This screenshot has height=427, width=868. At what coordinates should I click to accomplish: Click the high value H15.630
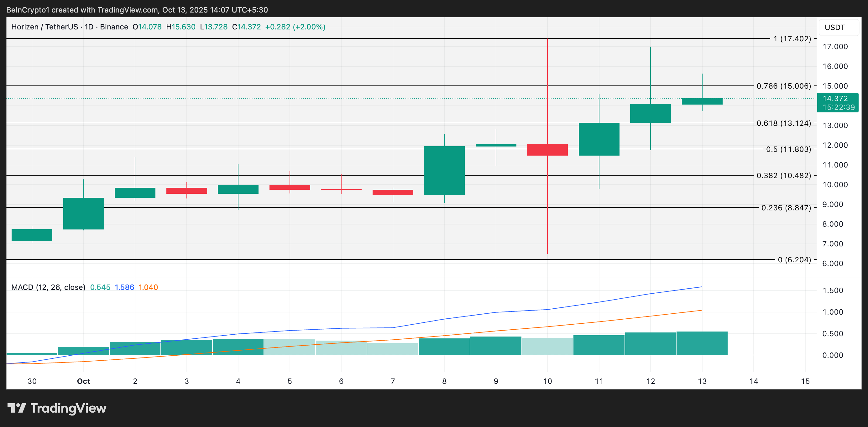pyautogui.click(x=180, y=27)
